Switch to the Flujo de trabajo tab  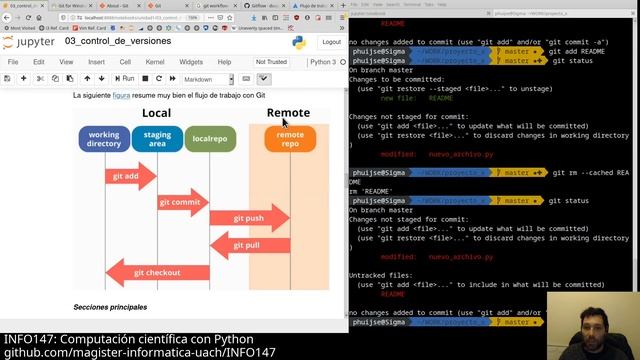[313, 6]
